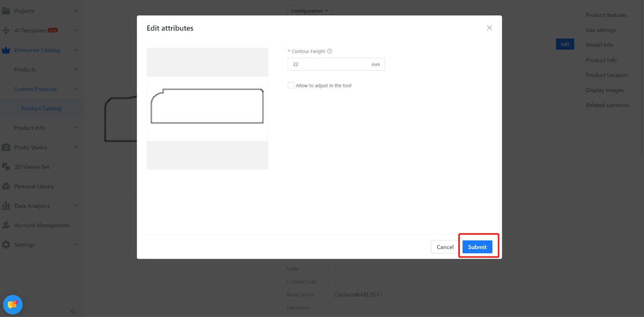
Task: Jump to Display Images section
Action: tap(605, 90)
